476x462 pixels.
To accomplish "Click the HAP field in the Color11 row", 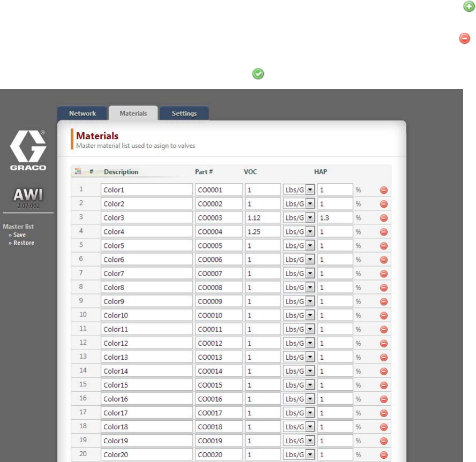I will pos(335,329).
